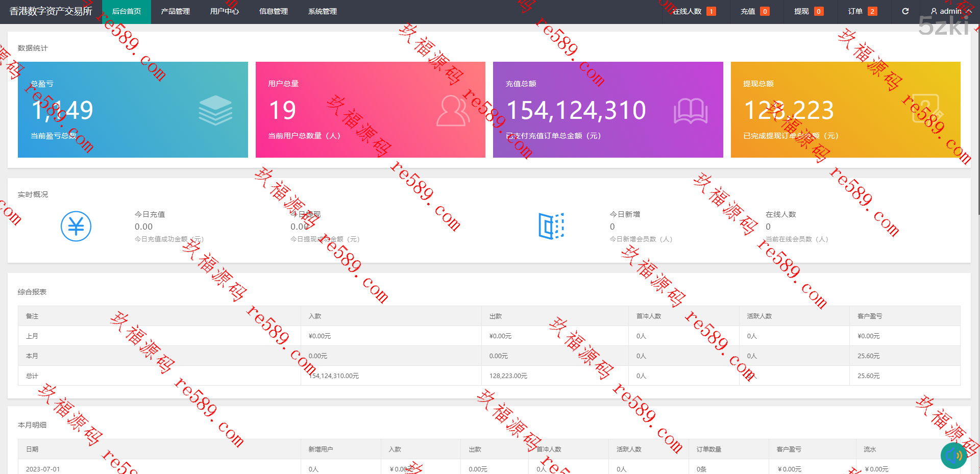Open the 系统管理 menu
Screen dimensions: 980x474
tap(322, 11)
